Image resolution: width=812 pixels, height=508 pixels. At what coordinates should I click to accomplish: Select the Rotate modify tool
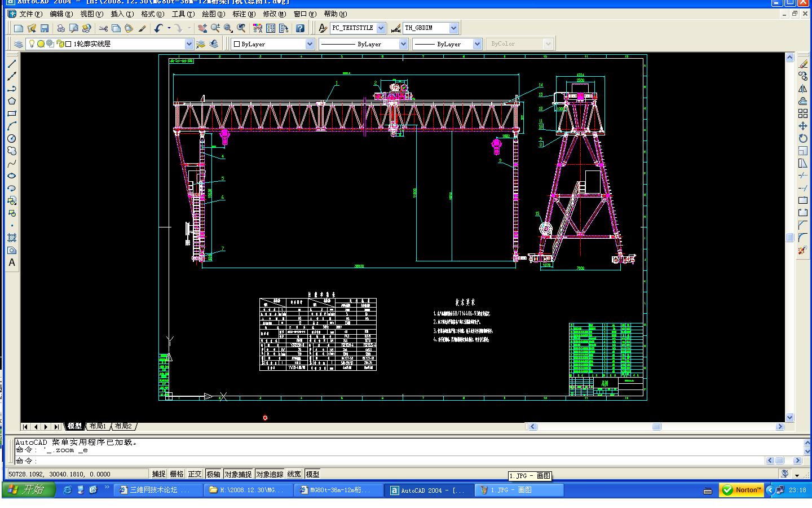pyautogui.click(x=803, y=139)
